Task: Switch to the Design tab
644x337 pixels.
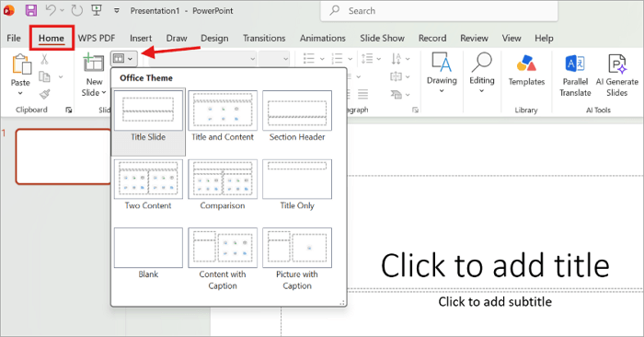Action: pos(214,39)
